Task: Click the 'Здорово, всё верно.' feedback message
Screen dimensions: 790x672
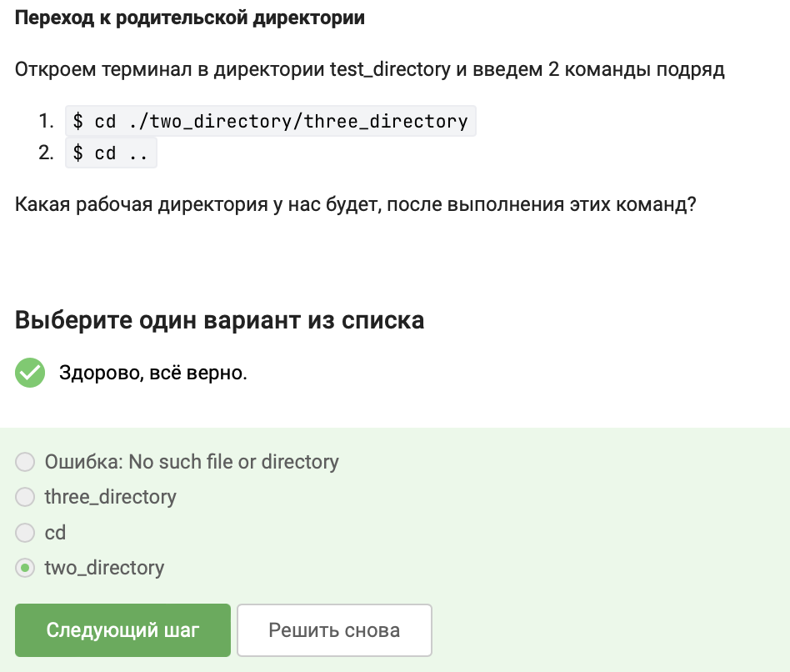Action: click(x=153, y=374)
